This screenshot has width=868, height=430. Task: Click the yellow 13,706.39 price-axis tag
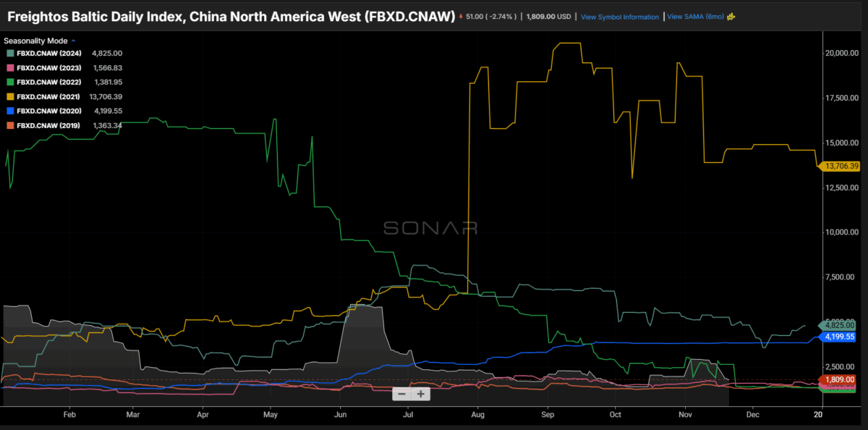840,166
